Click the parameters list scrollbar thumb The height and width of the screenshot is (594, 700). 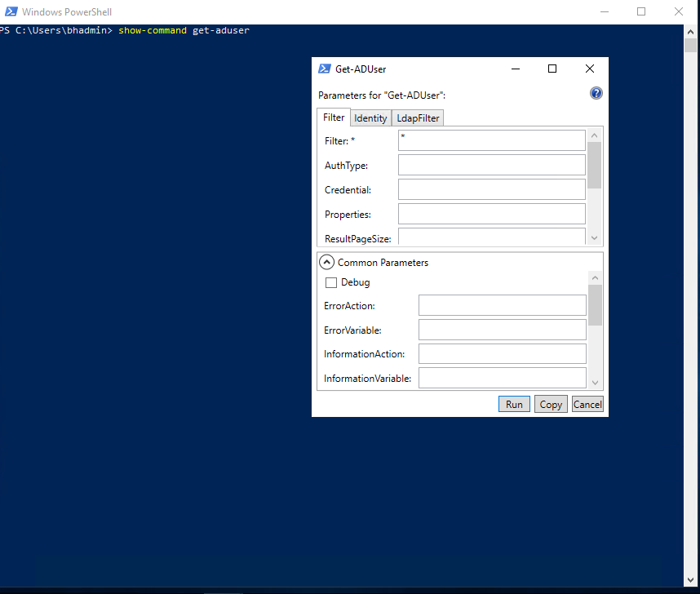pos(594,166)
